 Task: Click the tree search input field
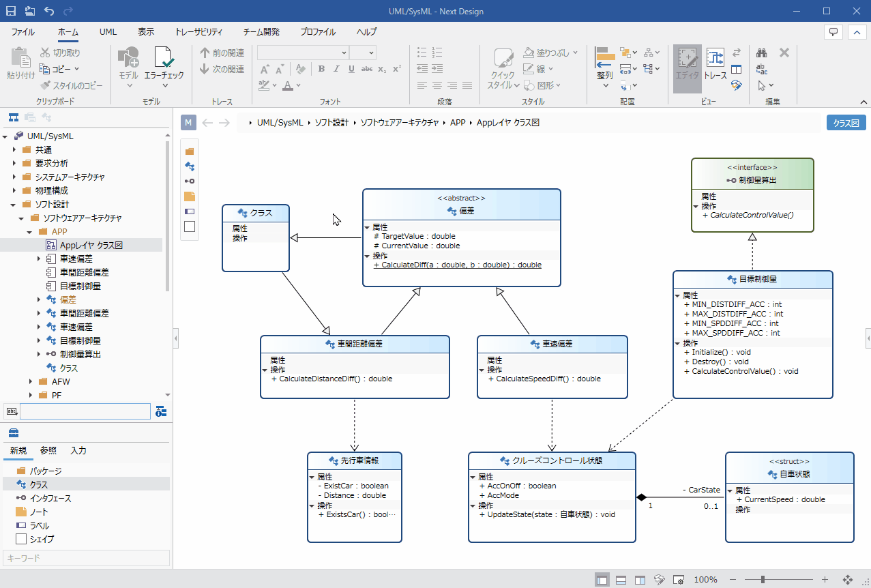pyautogui.click(x=85, y=411)
